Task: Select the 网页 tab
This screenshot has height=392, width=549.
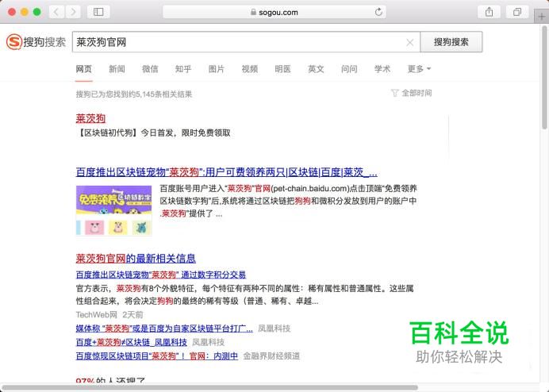Action: 83,69
